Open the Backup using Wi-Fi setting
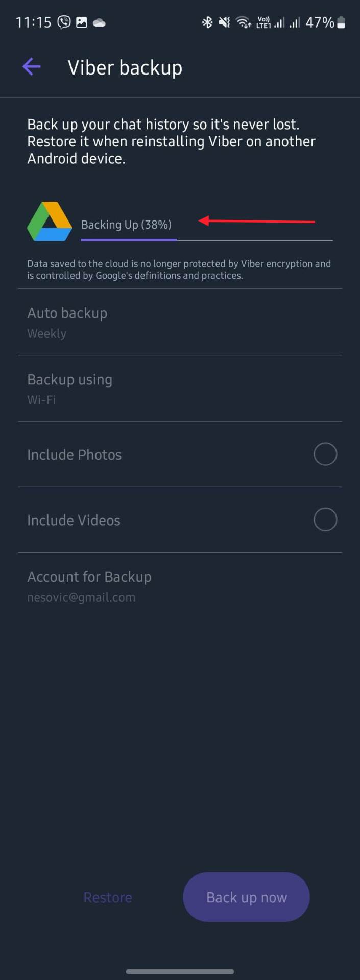This screenshot has height=980, width=360. (180, 388)
